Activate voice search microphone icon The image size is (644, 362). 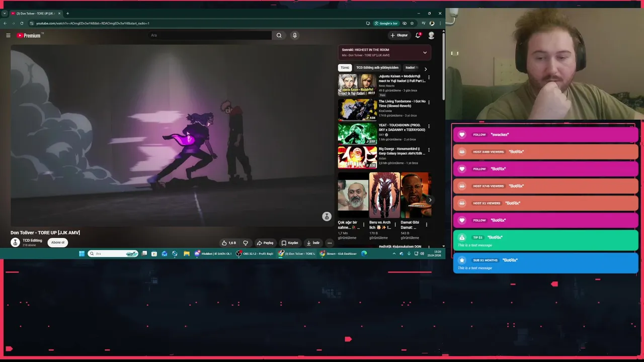point(295,35)
